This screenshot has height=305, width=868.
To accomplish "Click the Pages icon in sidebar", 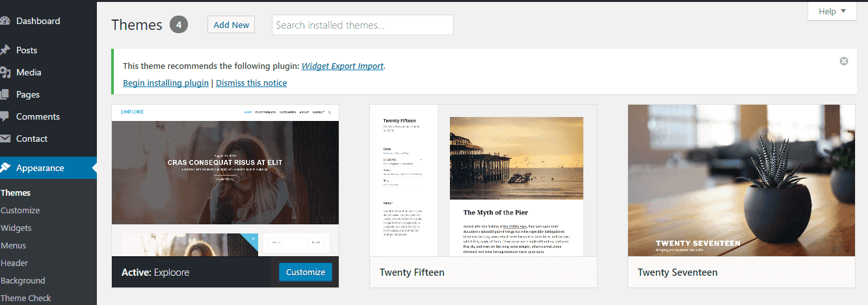I will [5, 94].
